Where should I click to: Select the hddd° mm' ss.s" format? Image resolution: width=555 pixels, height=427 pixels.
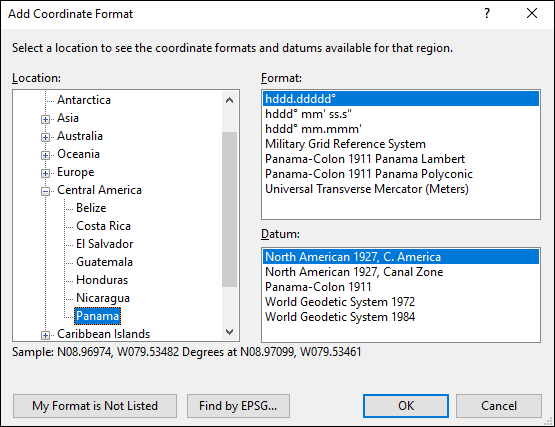pyautogui.click(x=401, y=114)
